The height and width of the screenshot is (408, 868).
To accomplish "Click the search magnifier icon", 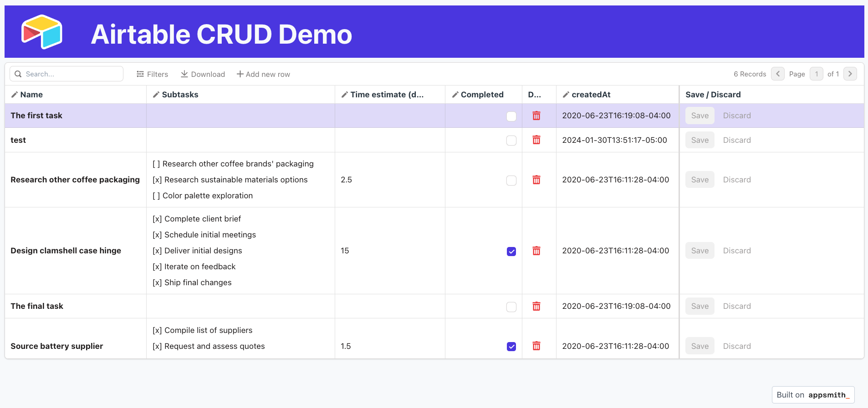I will click(18, 74).
